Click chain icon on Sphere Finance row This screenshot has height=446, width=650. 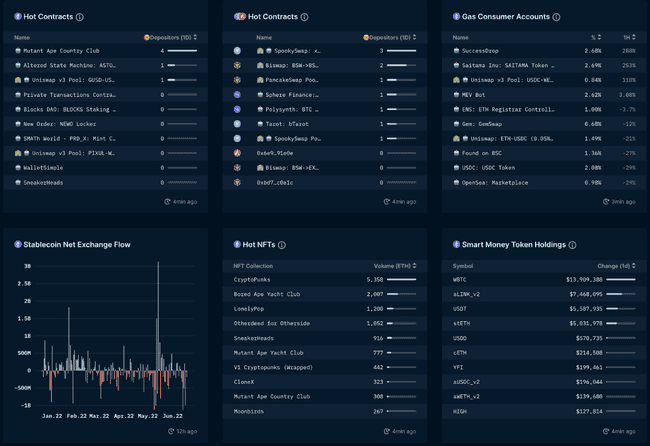237,95
